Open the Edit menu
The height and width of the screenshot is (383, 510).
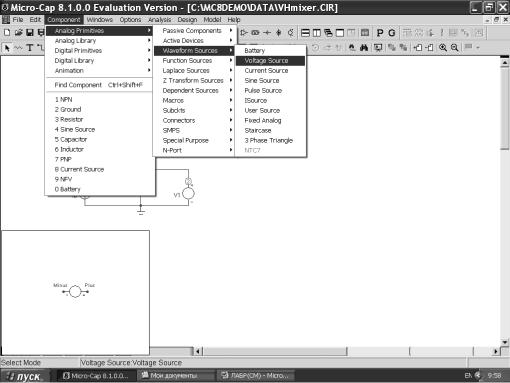[x=35, y=20]
